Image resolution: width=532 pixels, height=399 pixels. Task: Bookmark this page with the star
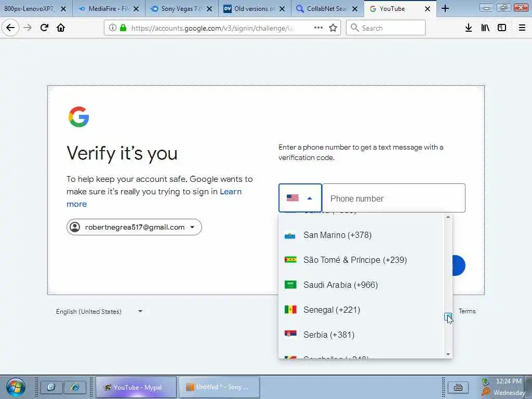[x=333, y=28]
